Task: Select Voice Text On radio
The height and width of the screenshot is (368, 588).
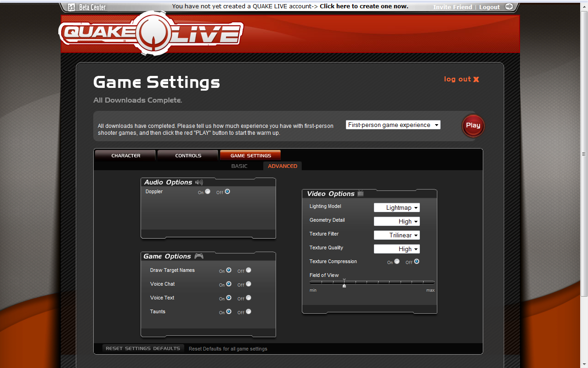Action: point(229,298)
